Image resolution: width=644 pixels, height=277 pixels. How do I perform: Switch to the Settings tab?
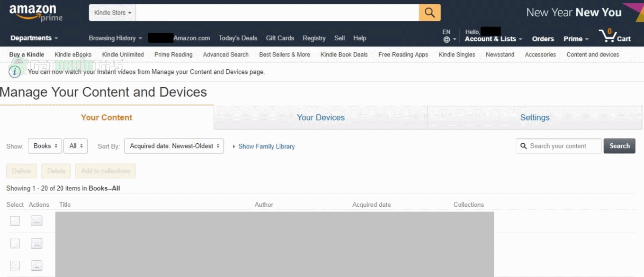535,117
